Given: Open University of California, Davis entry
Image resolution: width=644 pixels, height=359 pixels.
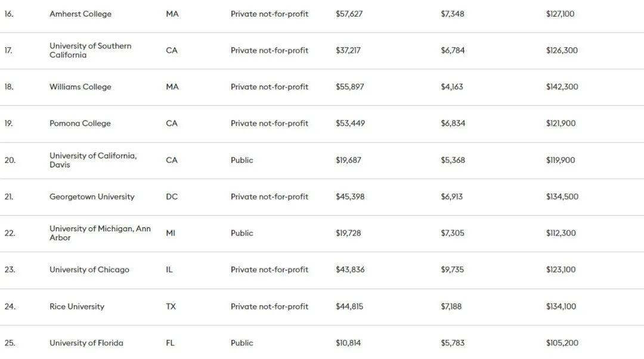Looking at the screenshot, I should click(92, 160).
